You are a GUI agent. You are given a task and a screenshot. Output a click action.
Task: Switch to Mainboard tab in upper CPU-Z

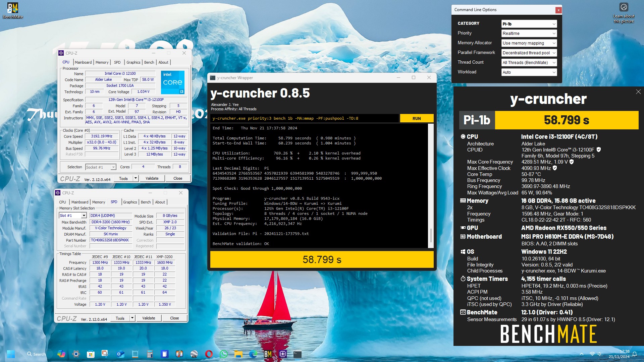(x=83, y=62)
